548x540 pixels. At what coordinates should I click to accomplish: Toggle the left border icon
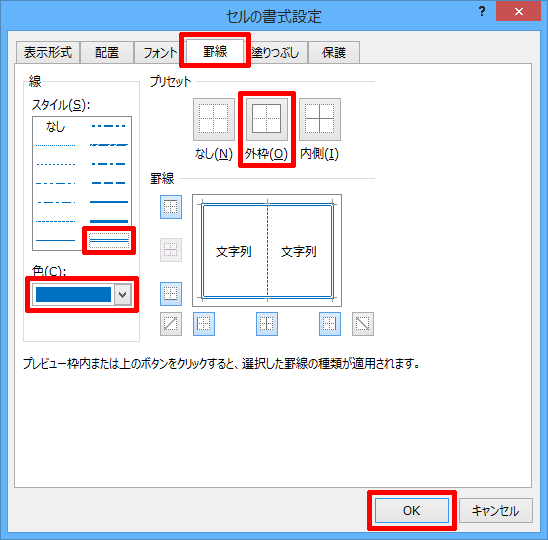tap(204, 324)
